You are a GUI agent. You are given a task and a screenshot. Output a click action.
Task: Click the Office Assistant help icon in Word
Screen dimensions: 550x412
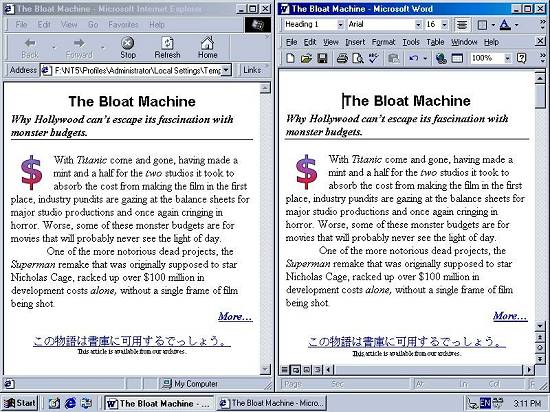[x=522, y=58]
